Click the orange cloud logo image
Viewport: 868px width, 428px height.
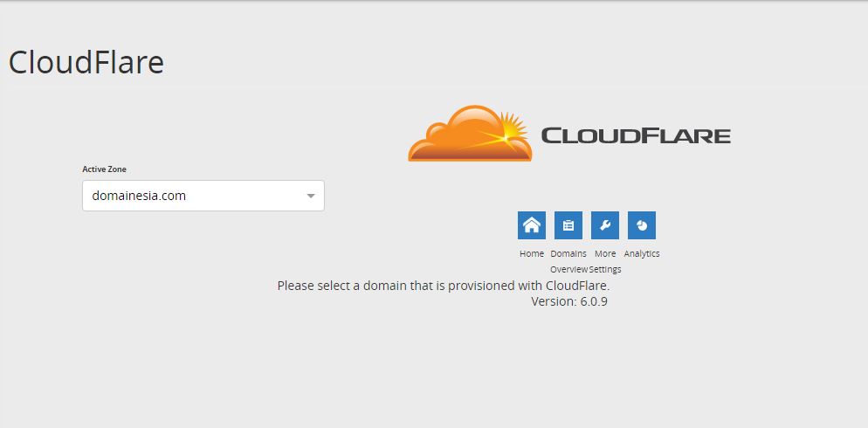[458, 140]
